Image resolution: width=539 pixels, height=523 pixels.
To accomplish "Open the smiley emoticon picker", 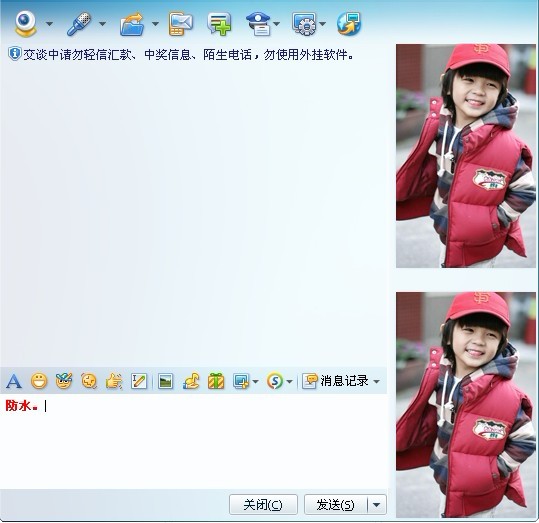I will (39, 381).
